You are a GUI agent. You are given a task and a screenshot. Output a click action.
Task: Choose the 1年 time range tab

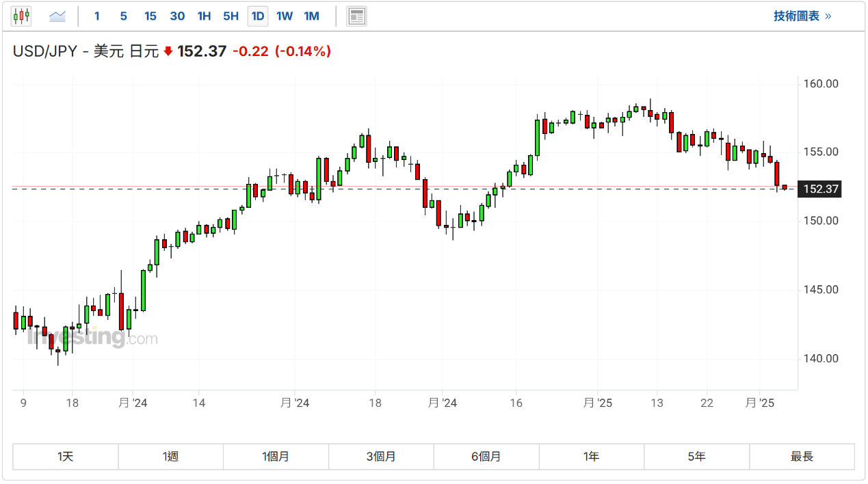click(x=592, y=457)
